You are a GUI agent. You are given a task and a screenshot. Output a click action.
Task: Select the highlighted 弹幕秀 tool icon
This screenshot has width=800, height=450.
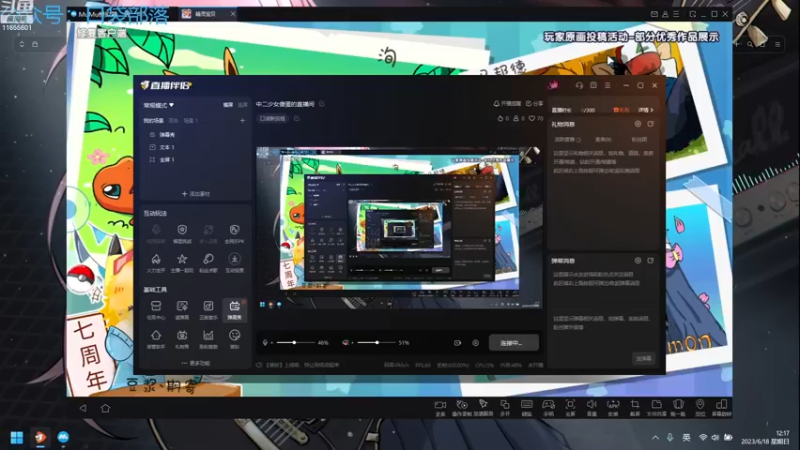click(x=234, y=310)
